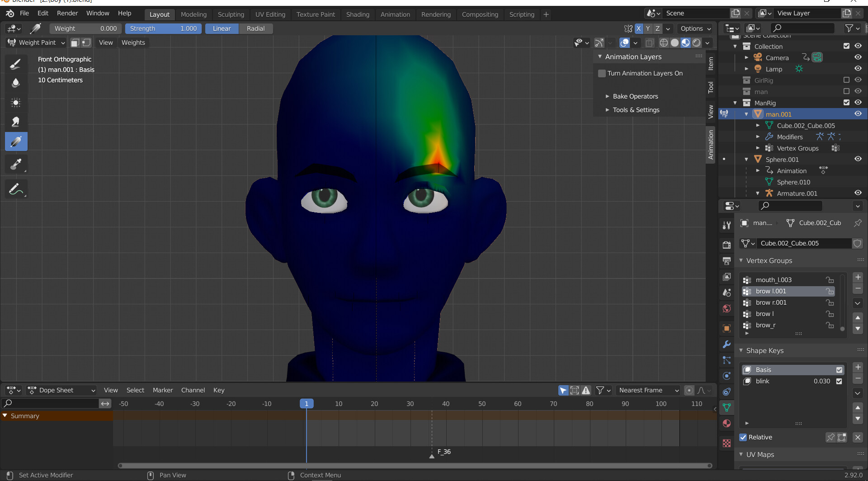Open the Modifier Properties wrench tab

point(726,344)
